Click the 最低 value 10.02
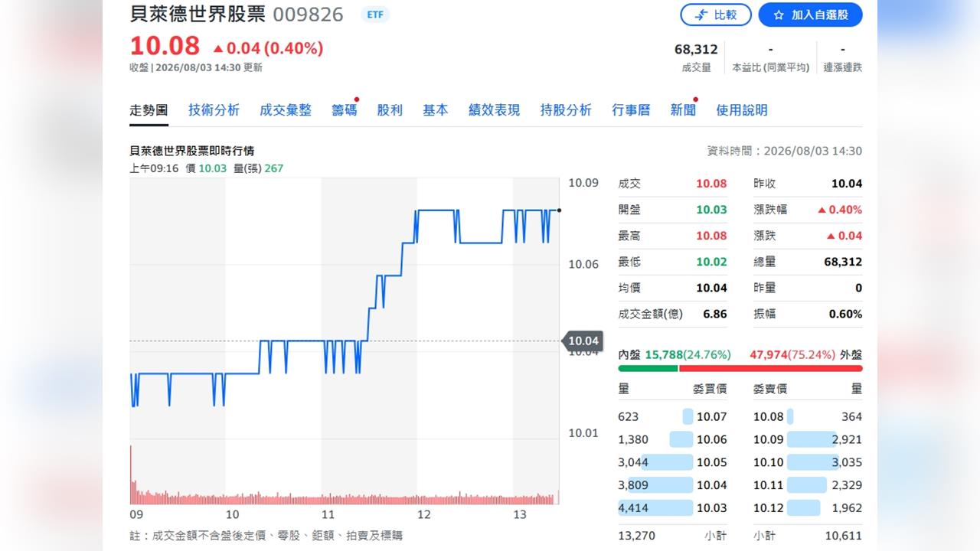 [711, 262]
